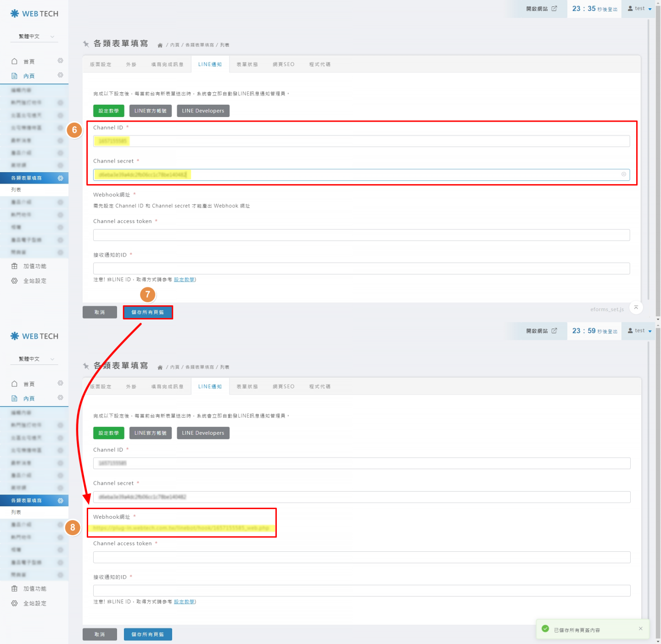Close the 已儲存所有頁籤內容 toast notification

640,628
